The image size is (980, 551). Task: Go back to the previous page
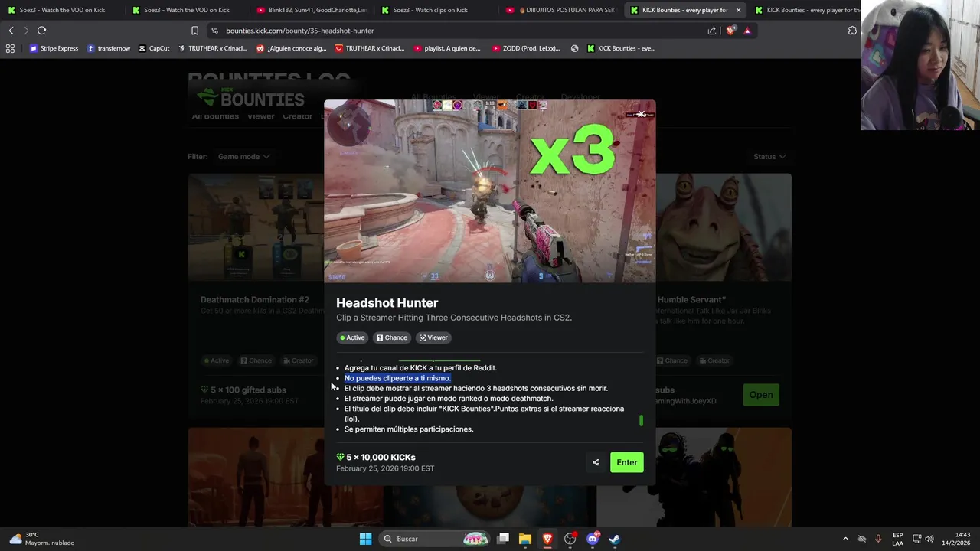point(11,31)
